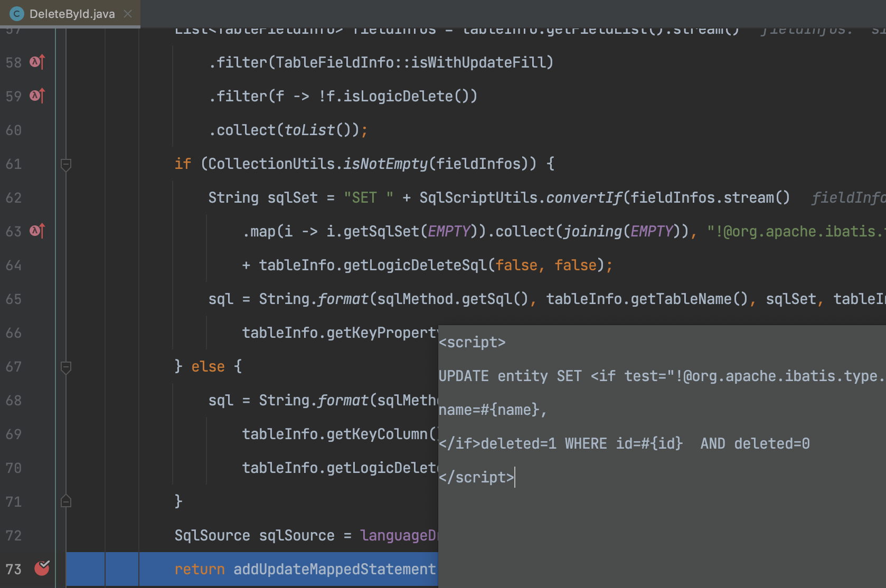Click the isNotEmpty method call on line 61
Screen dimensions: 886x588
point(385,164)
